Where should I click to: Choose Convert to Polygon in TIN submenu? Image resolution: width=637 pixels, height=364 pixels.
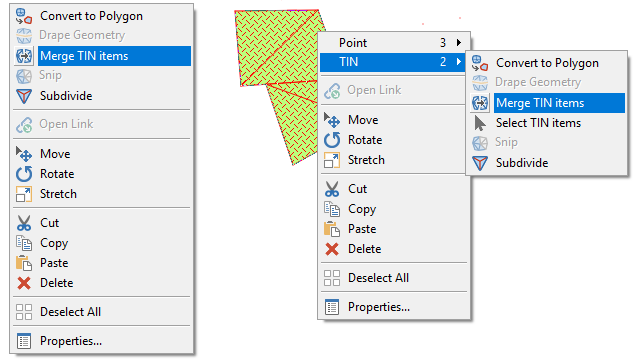point(547,63)
